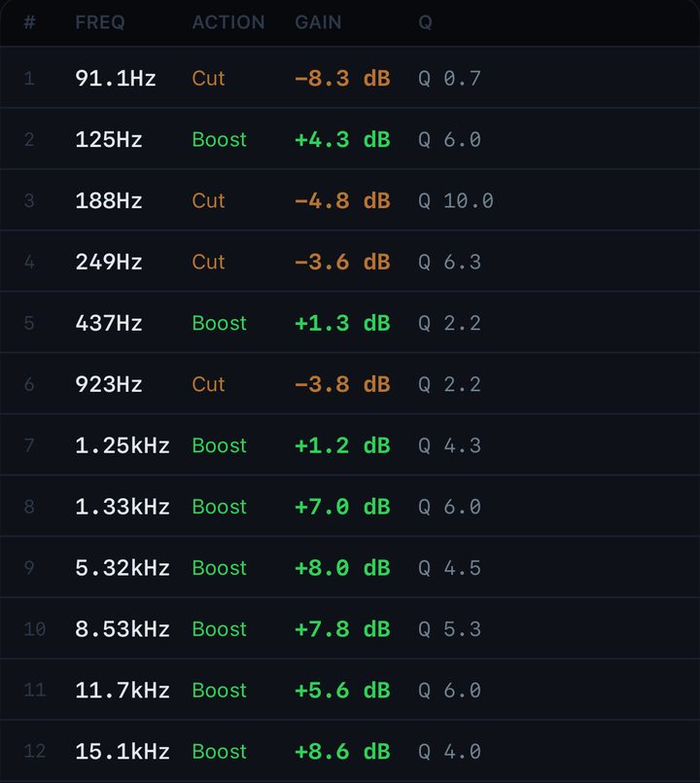Click the +1.3 dB gain value

point(342,323)
